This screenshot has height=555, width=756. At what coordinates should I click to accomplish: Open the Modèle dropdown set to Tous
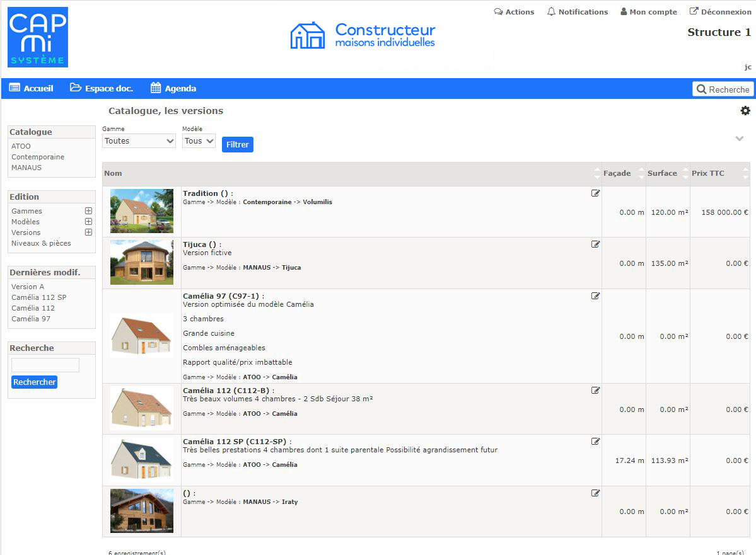point(199,141)
